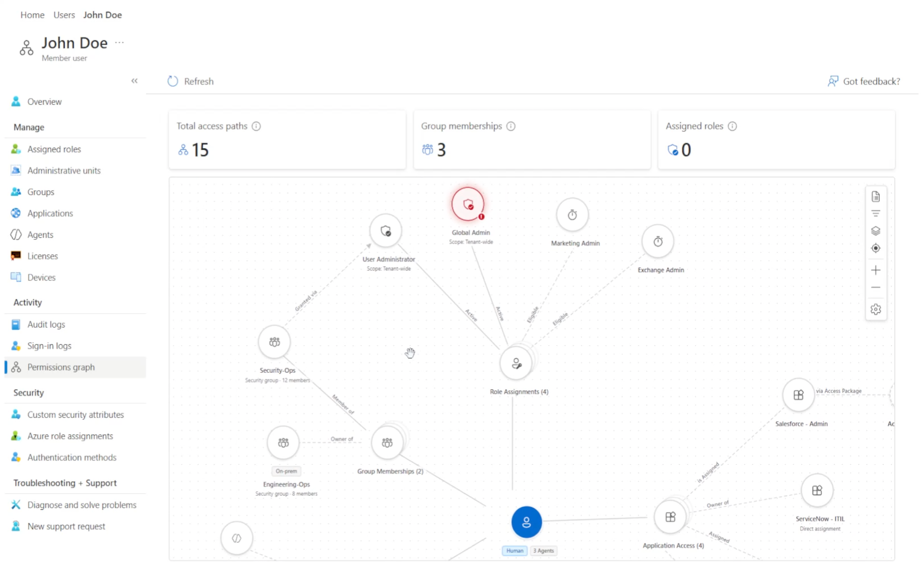Click the Group memberships card value 3

click(441, 150)
